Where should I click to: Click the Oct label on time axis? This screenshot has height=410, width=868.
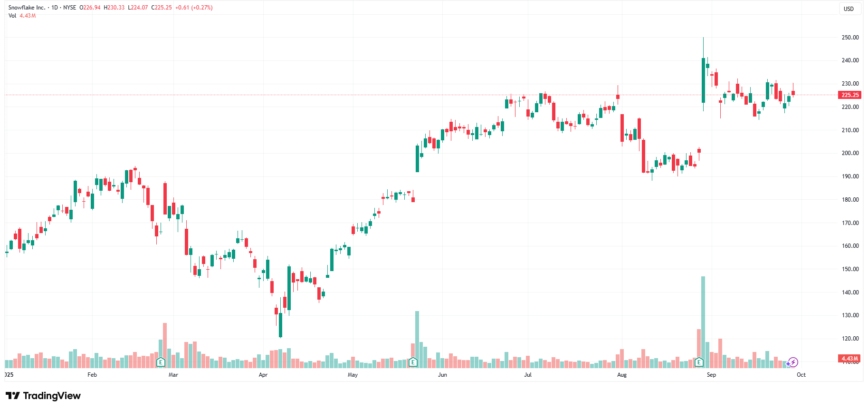click(801, 375)
